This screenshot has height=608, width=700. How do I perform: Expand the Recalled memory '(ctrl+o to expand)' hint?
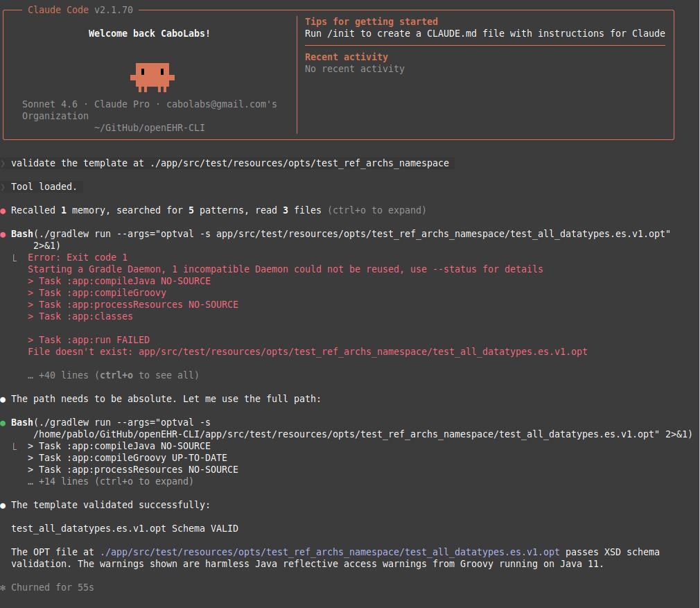coord(376,210)
